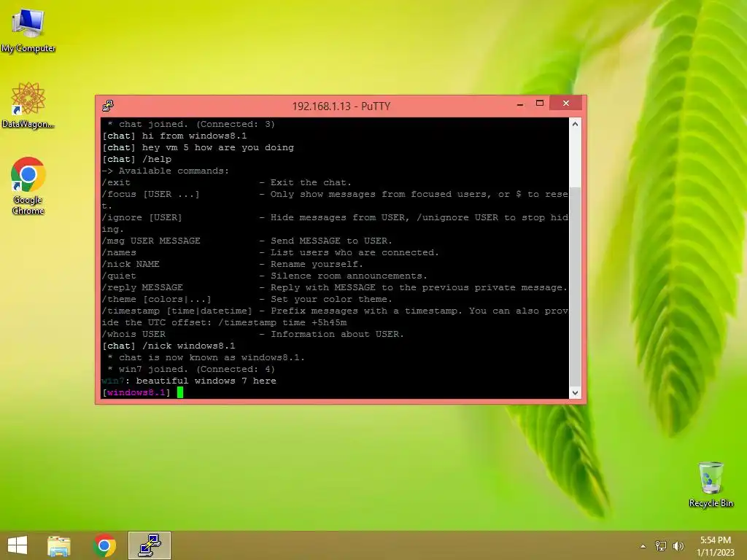Click 'chat joined. (Connected: 3)' line
The image size is (747, 560).
click(191, 124)
